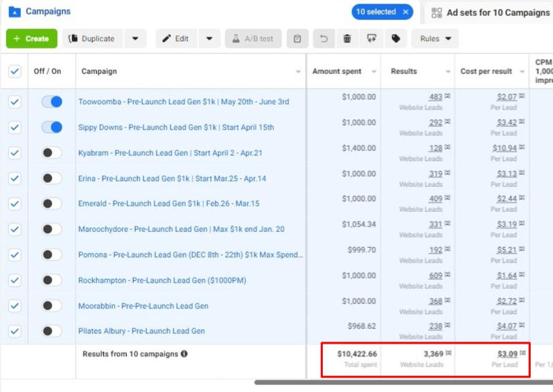Click the tag label icon
The height and width of the screenshot is (392, 553).
point(396,38)
